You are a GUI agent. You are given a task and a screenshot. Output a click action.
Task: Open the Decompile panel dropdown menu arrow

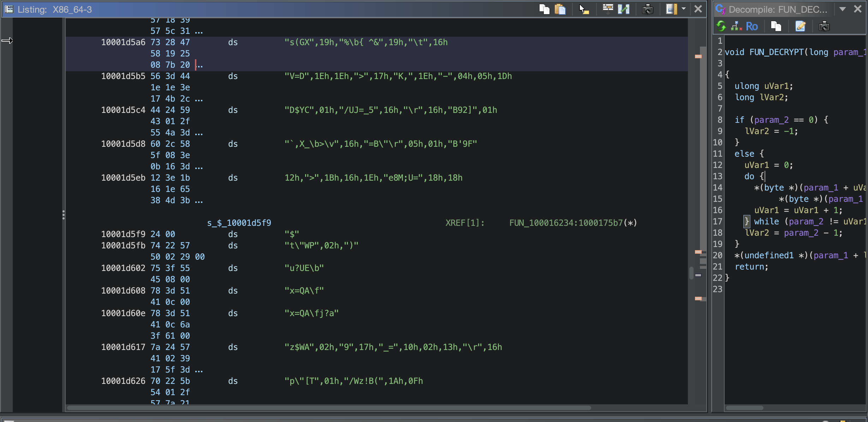pyautogui.click(x=842, y=9)
